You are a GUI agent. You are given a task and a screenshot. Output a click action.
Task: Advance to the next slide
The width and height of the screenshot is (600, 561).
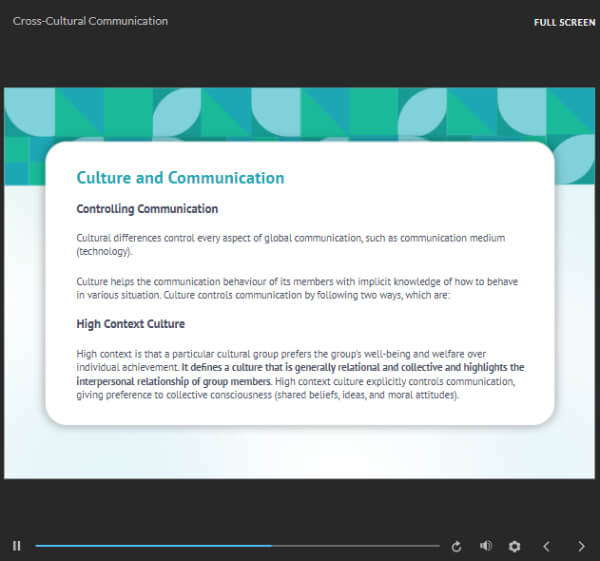(581, 546)
